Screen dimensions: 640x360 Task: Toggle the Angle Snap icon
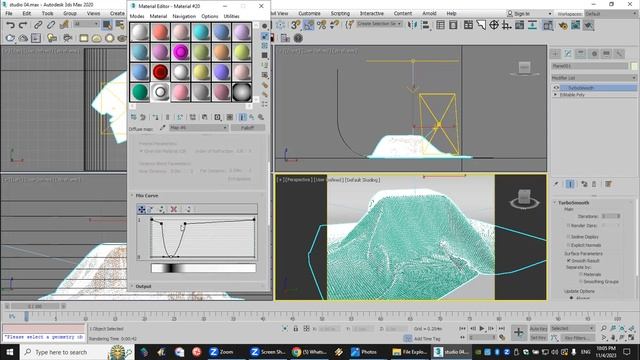[x=309, y=25]
